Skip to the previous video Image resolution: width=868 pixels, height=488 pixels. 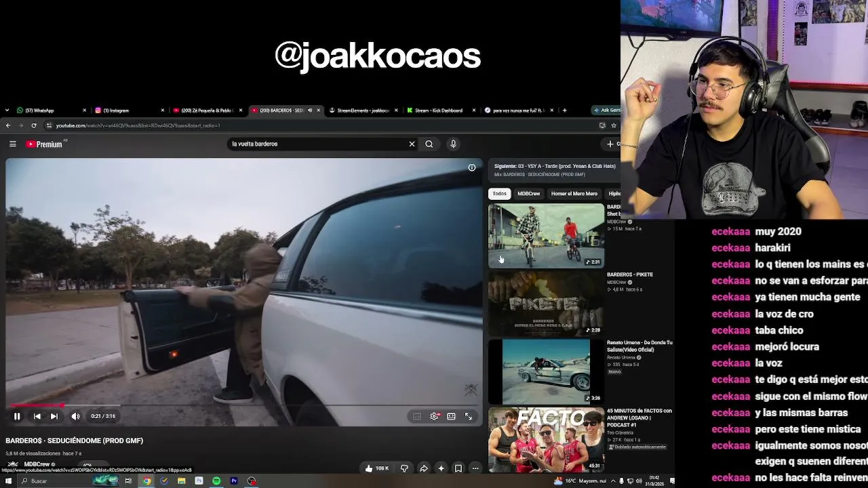pos(37,416)
